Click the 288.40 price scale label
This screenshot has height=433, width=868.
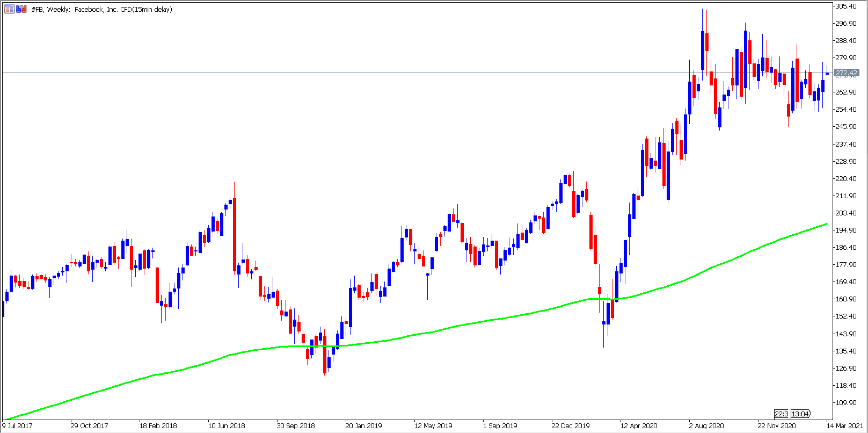[846, 40]
